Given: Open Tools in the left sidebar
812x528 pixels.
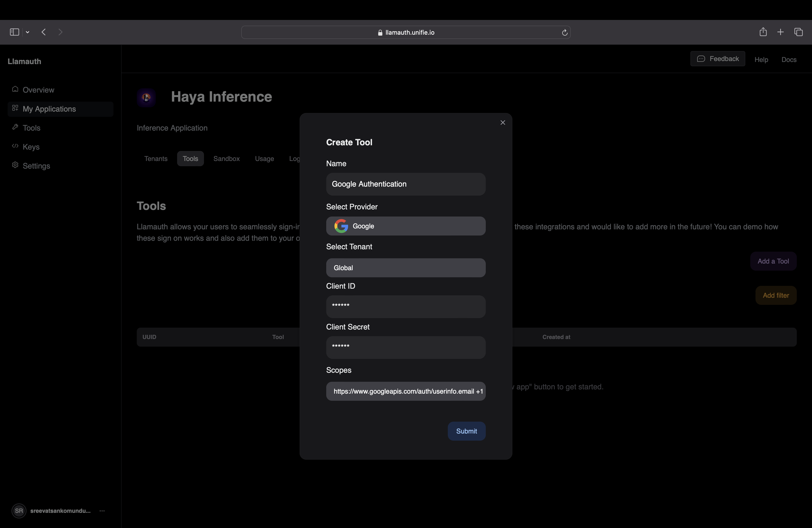Looking at the screenshot, I should click(60, 128).
